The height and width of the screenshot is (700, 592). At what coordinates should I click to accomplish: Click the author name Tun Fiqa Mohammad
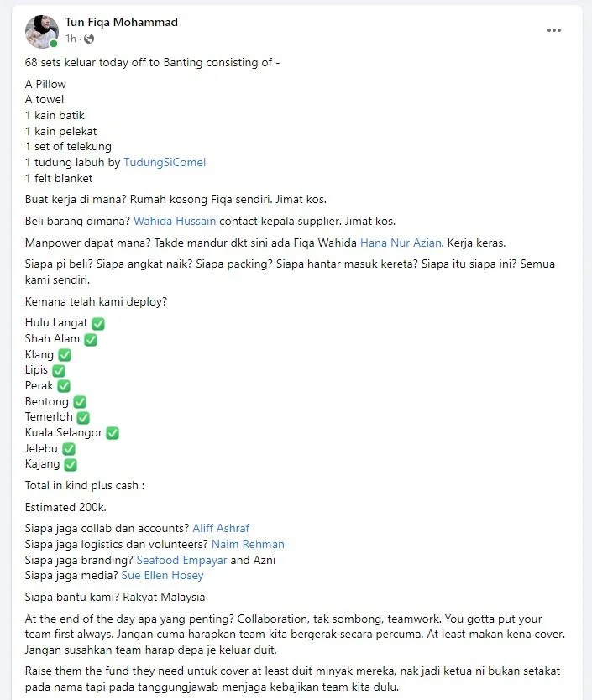pos(122,22)
